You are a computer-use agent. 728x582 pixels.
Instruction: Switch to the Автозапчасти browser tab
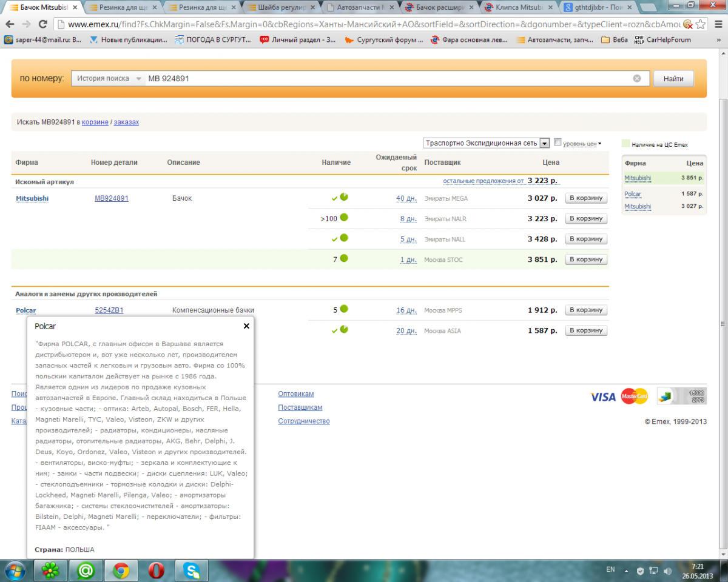361,7
